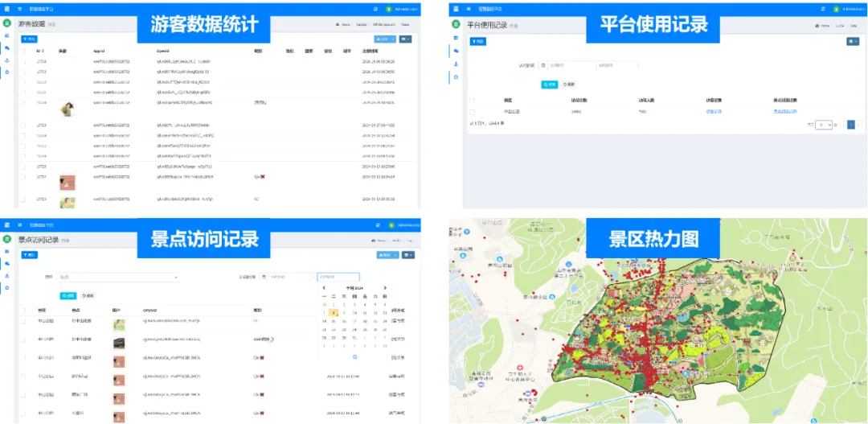Click hamburger menu icon in visitor statistics panel
This screenshot has height=424, width=868.
pyautogui.click(x=20, y=8)
